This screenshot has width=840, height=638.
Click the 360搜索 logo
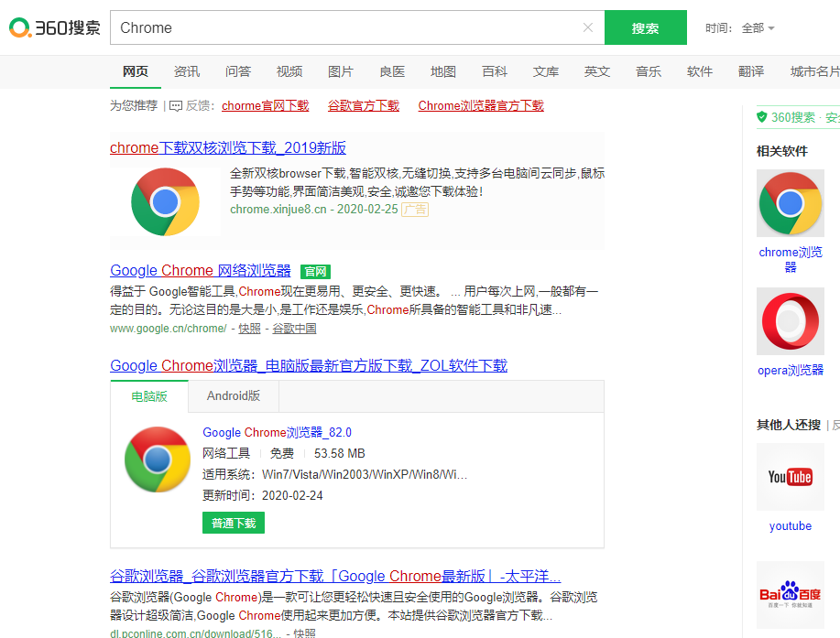55,27
